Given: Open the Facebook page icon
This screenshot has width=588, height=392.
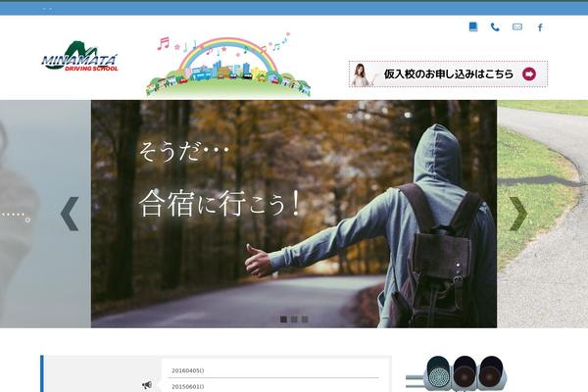Looking at the screenshot, I should point(540,27).
